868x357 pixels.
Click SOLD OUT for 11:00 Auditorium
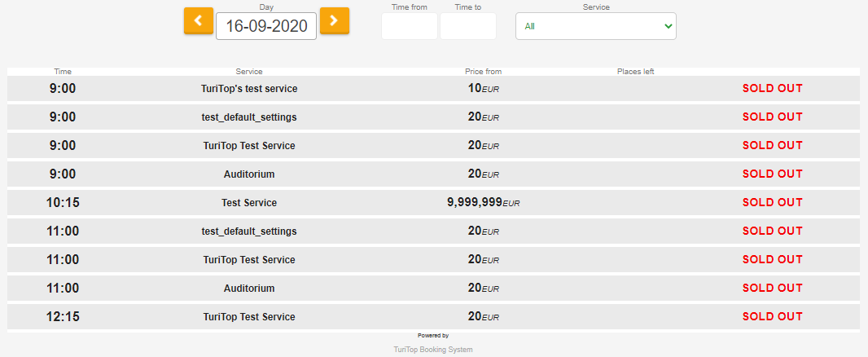pos(772,289)
